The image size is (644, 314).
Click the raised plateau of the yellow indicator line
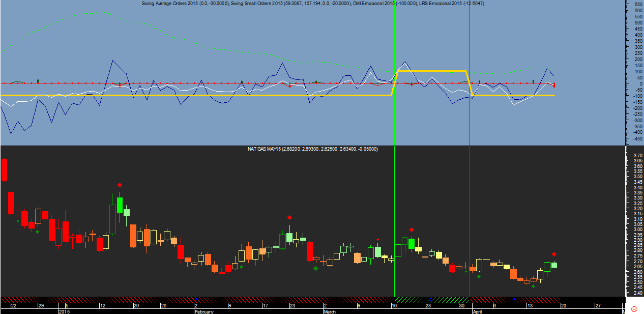[431, 71]
